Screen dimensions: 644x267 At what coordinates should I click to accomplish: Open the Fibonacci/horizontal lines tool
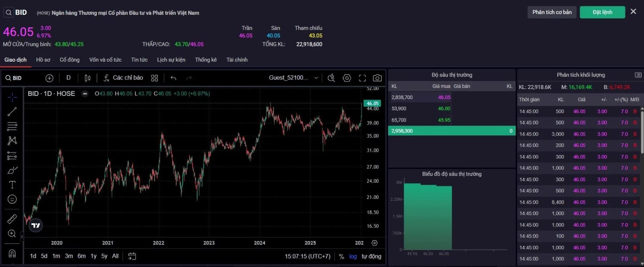tap(12, 126)
